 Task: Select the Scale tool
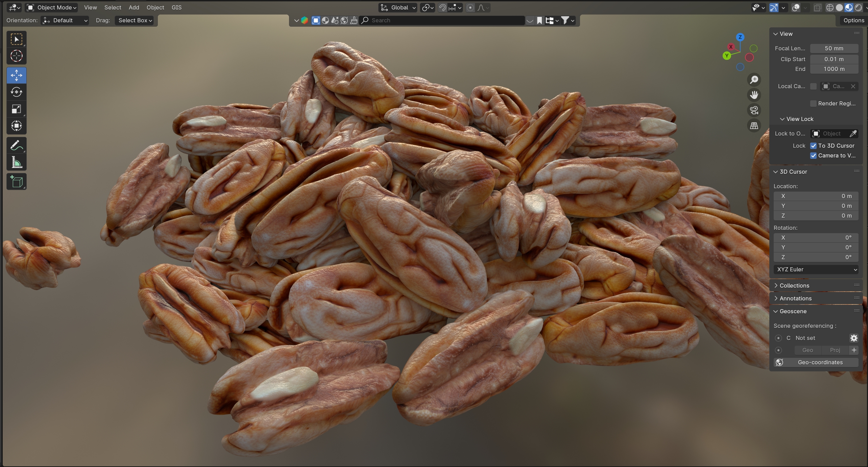(16, 109)
